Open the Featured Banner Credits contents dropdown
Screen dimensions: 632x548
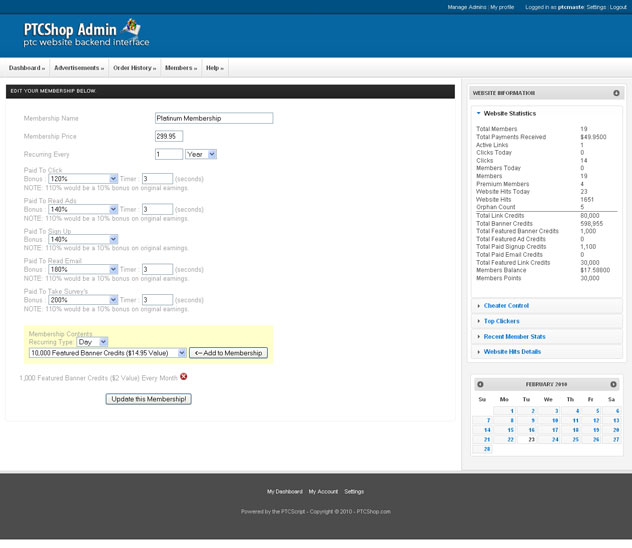[108, 353]
